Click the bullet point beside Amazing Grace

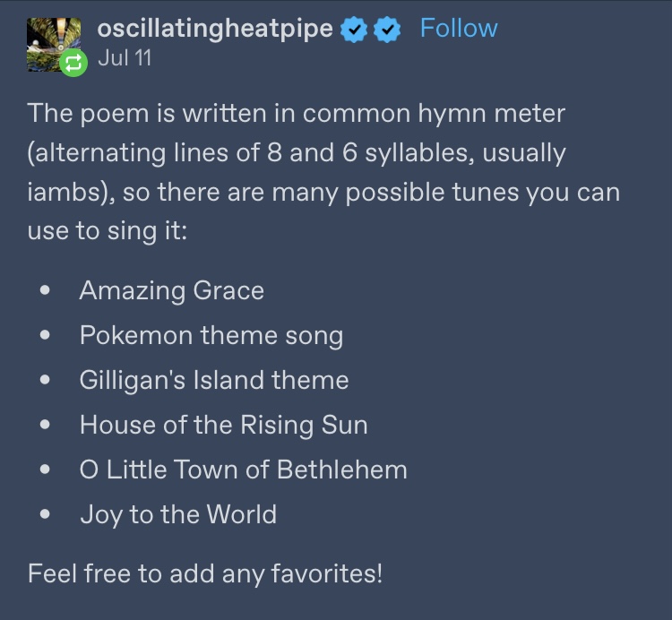point(45,290)
